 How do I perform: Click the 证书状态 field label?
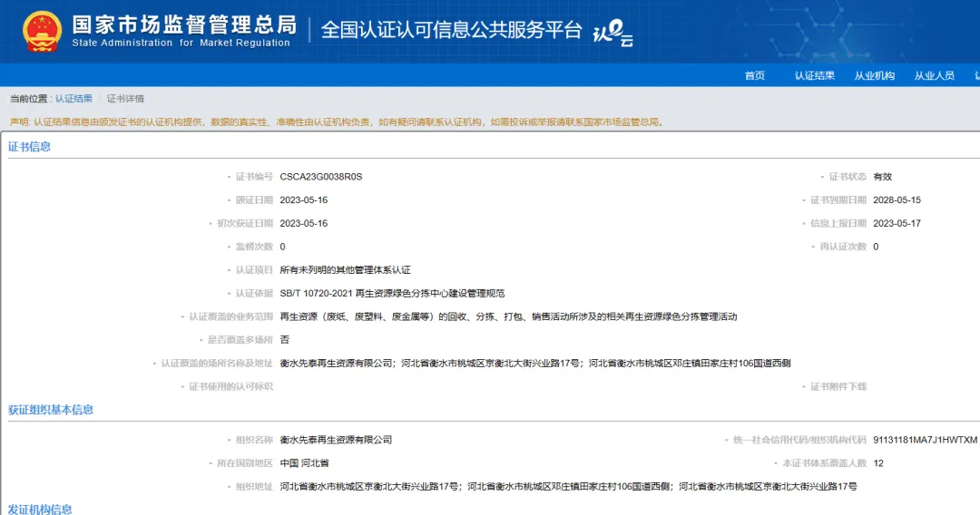click(x=848, y=177)
